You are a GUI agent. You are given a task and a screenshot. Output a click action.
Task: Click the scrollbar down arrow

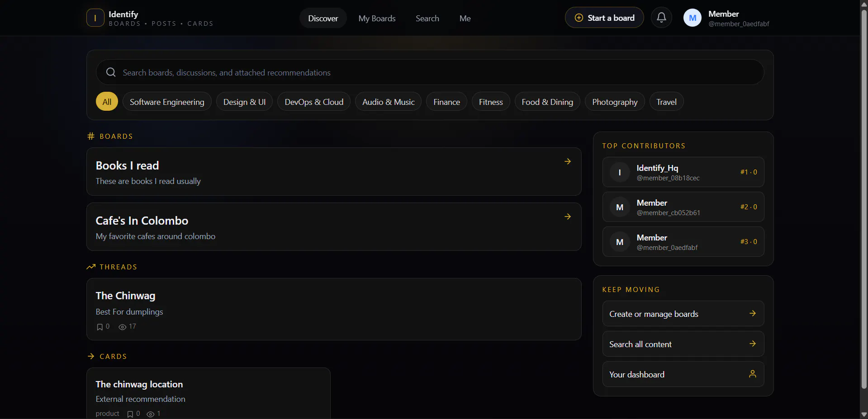864,414
